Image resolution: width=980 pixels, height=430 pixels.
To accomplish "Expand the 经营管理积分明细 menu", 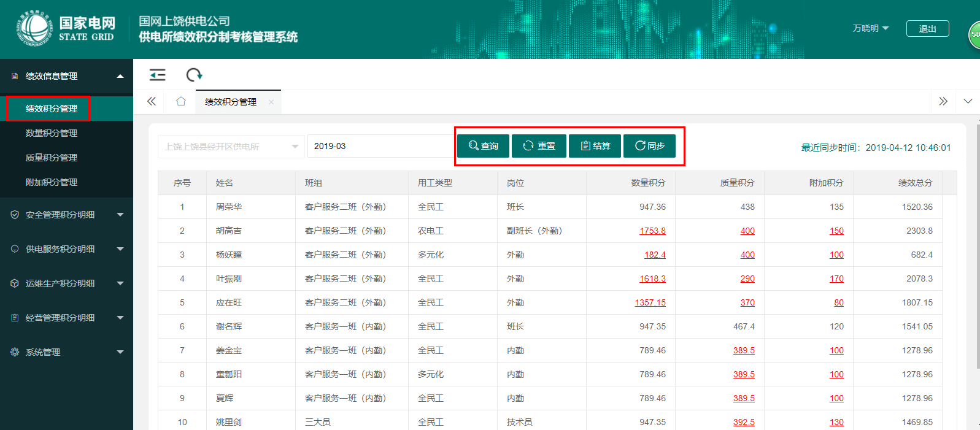I will pyautogui.click(x=120, y=318).
